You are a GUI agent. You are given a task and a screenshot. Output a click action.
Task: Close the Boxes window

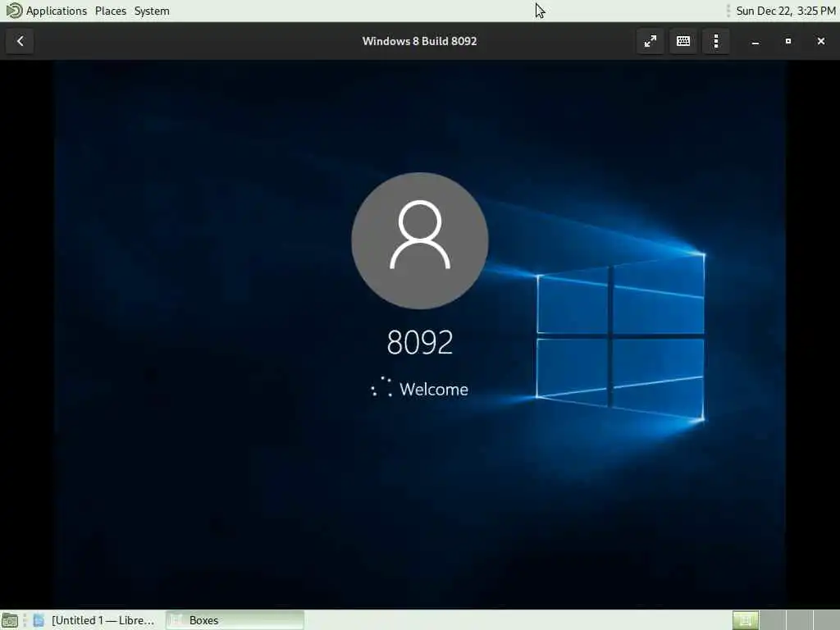[x=820, y=41]
